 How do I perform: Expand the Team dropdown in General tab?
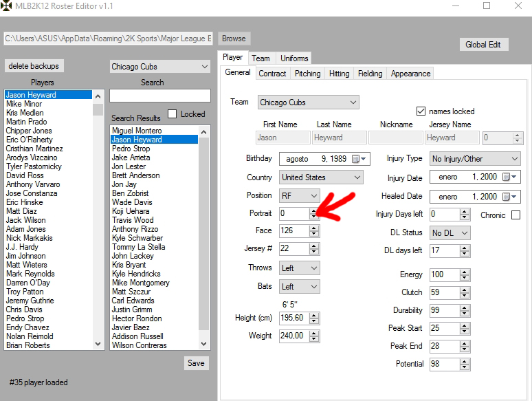308,102
